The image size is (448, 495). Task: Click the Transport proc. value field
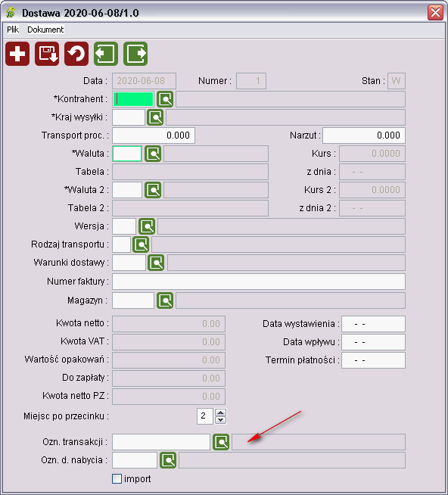(154, 135)
